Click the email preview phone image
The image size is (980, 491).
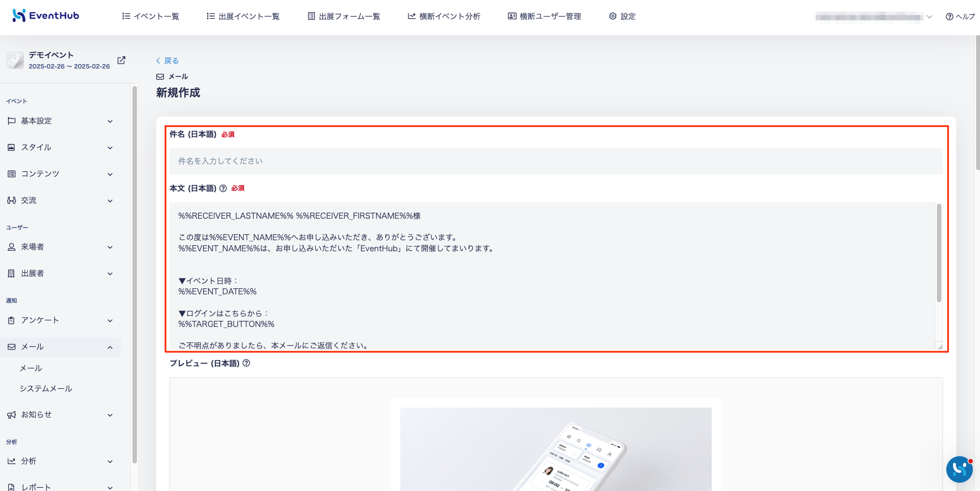(x=556, y=449)
